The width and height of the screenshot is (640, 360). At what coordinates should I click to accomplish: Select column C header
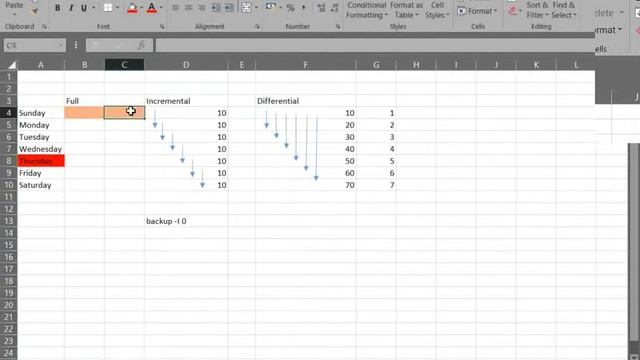click(124, 64)
